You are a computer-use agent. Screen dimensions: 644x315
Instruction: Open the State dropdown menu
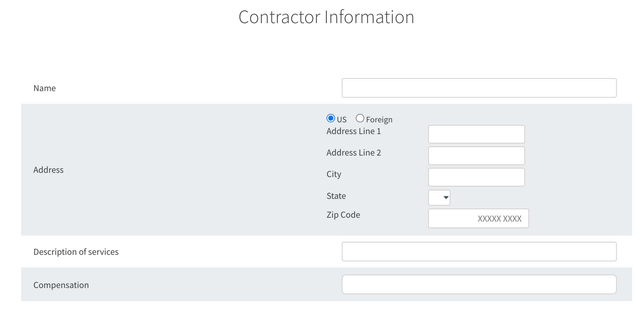439,198
